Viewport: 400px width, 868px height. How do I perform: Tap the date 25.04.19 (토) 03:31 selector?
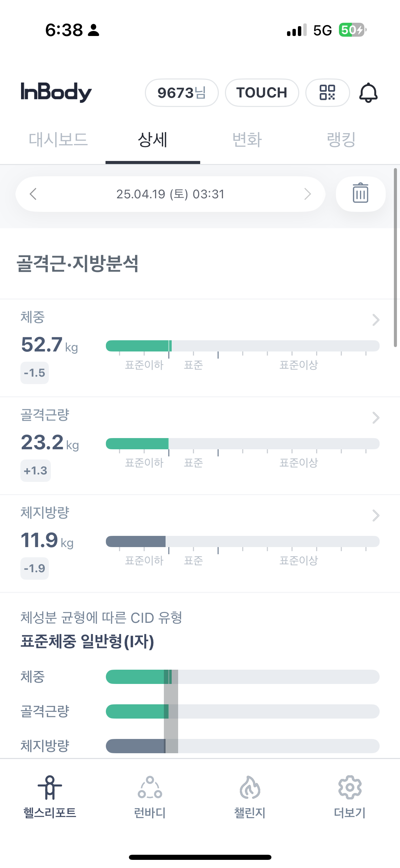(x=170, y=194)
